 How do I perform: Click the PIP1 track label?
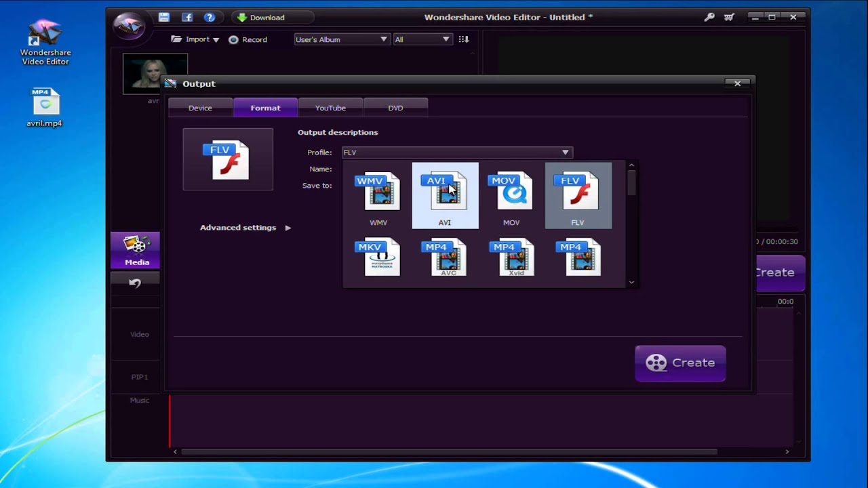coord(140,377)
